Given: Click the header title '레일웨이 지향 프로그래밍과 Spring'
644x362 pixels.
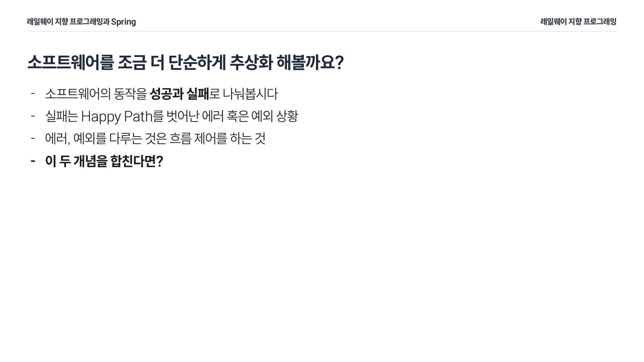Looking at the screenshot, I should (x=81, y=22).
